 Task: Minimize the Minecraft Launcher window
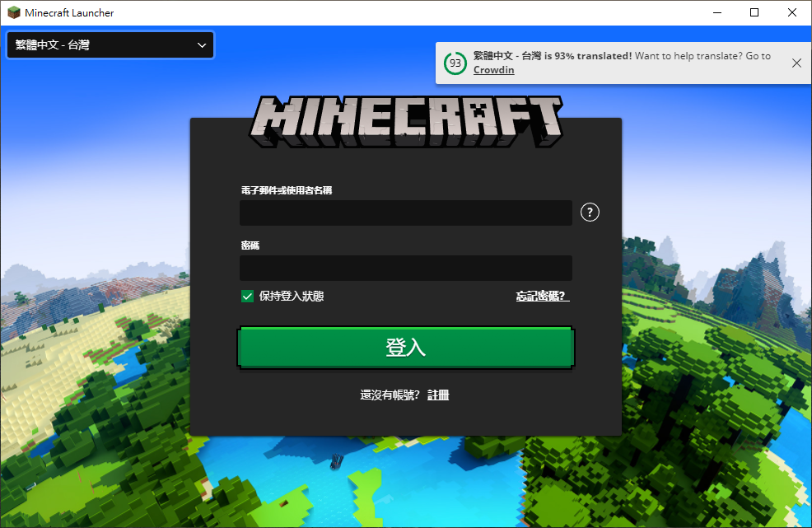tap(717, 12)
